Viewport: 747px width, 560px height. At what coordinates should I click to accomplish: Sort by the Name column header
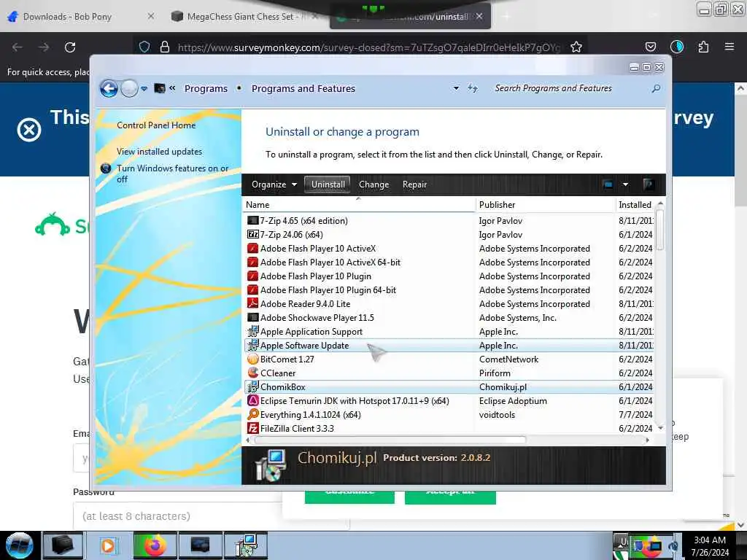tap(358, 205)
